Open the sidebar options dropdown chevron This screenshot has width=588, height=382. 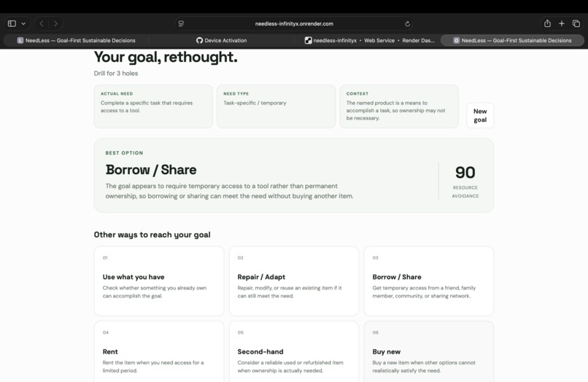click(23, 23)
